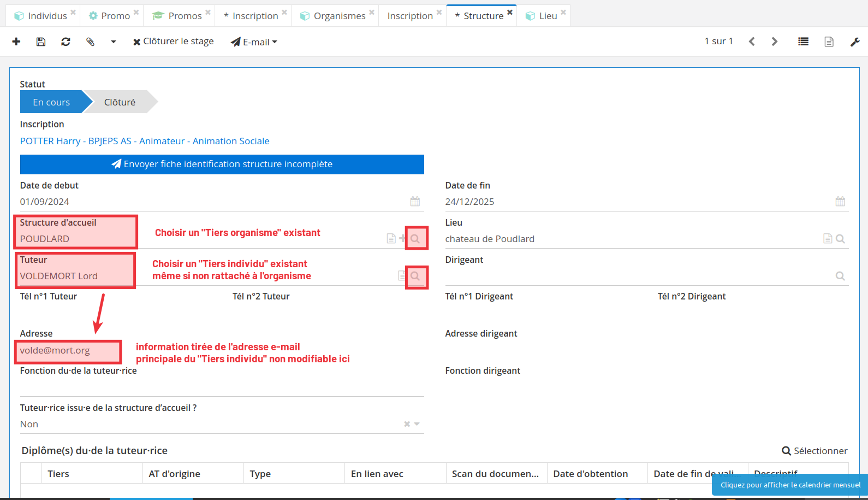Close the Organismes tab
868x500 pixels.
pos(372,12)
